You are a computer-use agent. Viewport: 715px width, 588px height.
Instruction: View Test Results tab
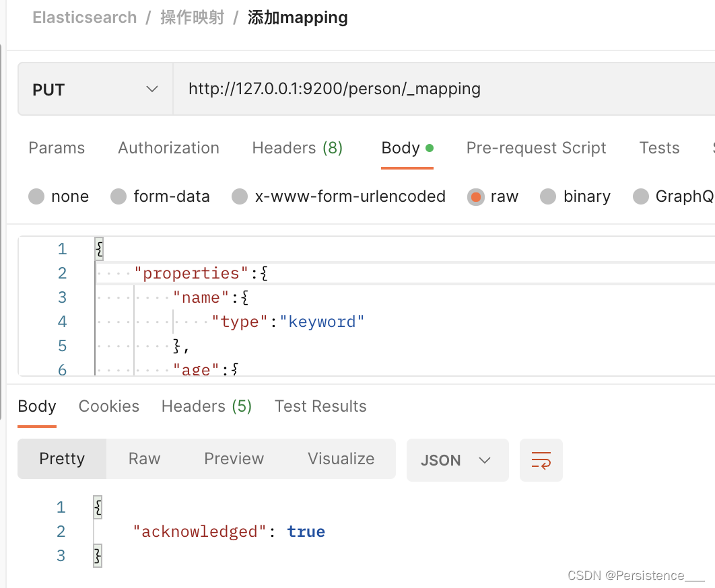(x=320, y=406)
